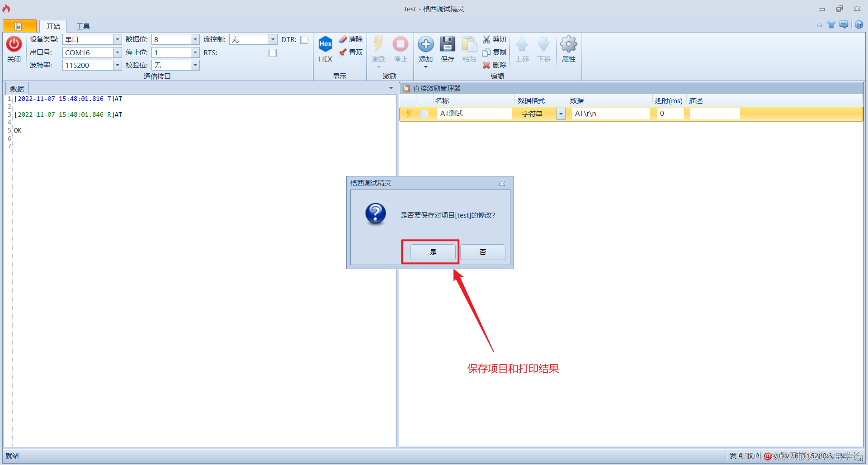Click the 停止 stop icon

[400, 44]
